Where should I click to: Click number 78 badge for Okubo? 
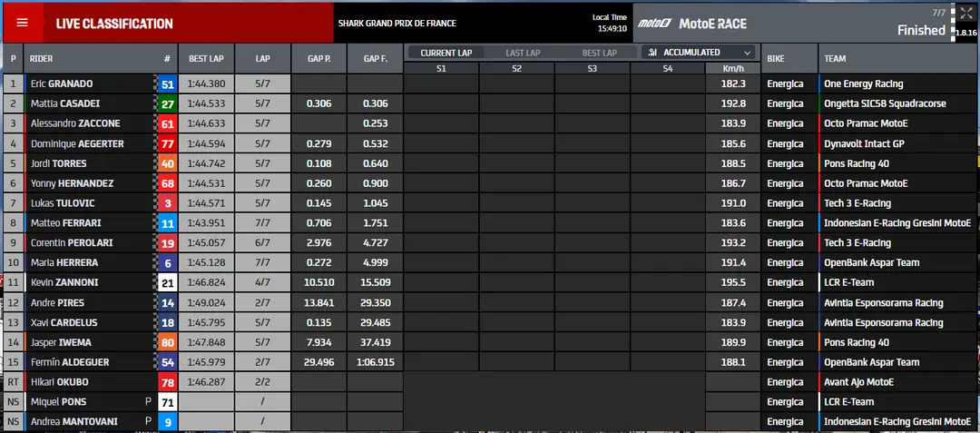tap(167, 382)
